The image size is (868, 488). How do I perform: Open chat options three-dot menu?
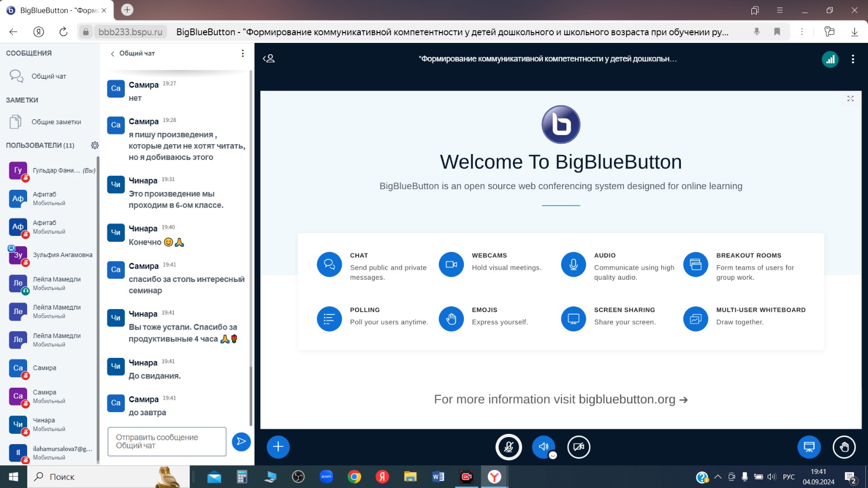click(242, 53)
